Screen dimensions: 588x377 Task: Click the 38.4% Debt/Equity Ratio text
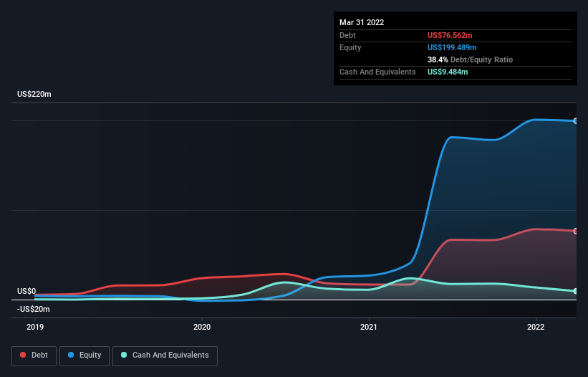coord(471,59)
